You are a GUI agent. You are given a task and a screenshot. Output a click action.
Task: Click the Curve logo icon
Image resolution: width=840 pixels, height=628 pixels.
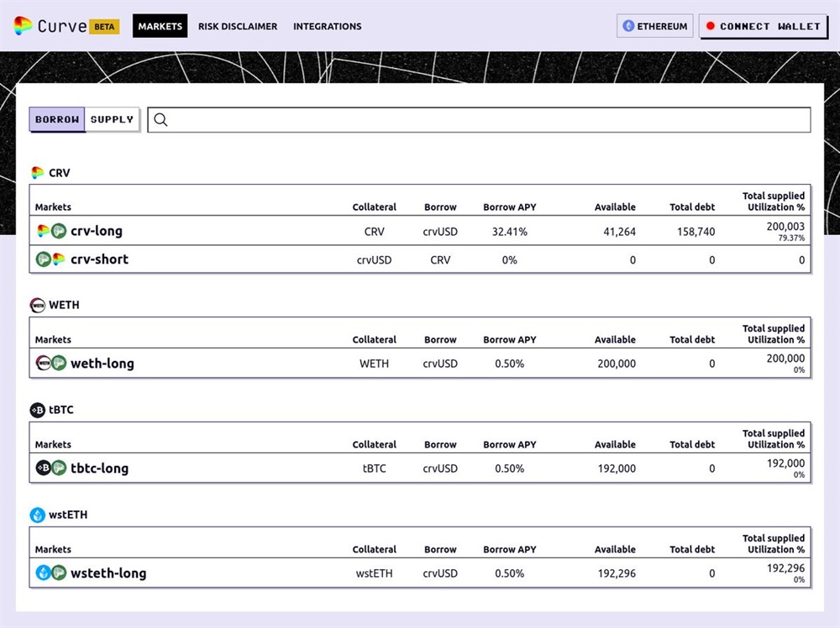point(23,26)
